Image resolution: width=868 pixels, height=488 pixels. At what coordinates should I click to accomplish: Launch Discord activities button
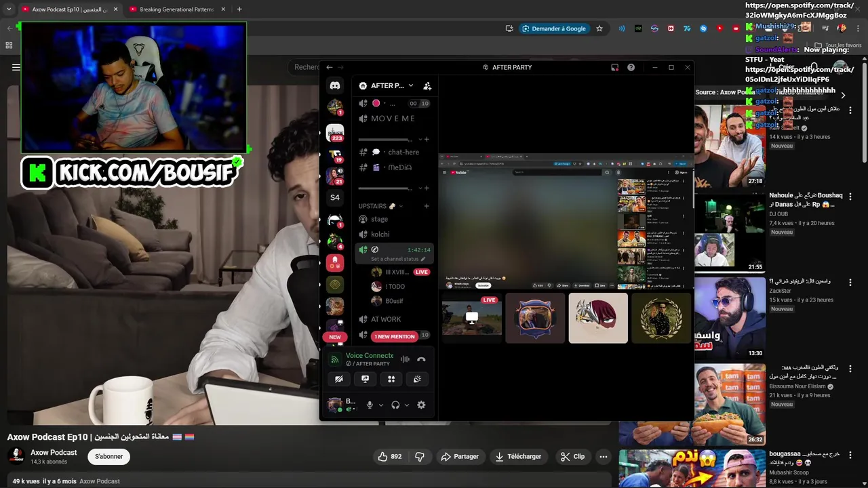391,379
